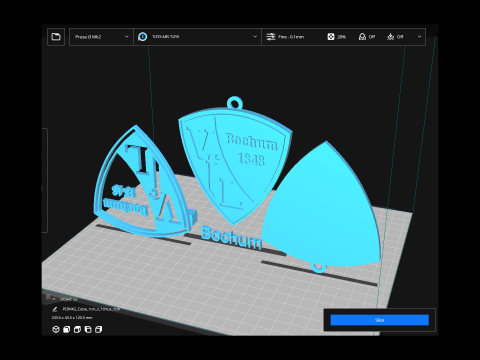
Task: Open the print profile sliders icon
Action: (x=271, y=37)
